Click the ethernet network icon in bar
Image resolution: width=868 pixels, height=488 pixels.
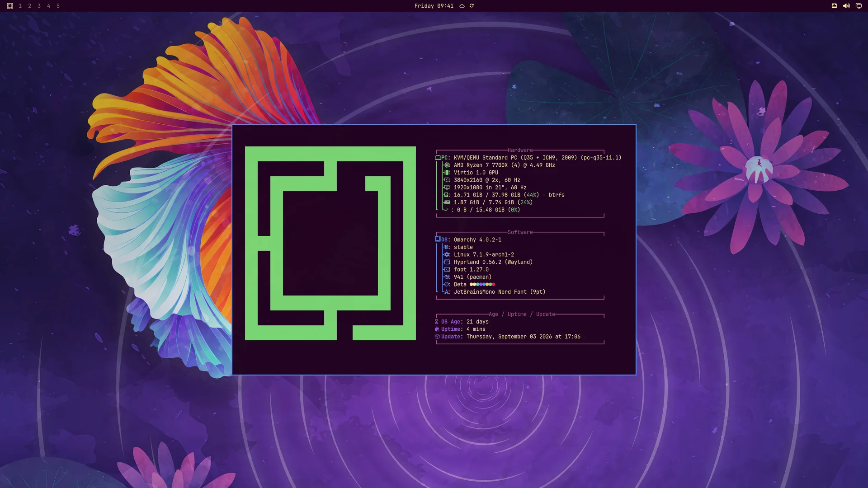click(834, 6)
